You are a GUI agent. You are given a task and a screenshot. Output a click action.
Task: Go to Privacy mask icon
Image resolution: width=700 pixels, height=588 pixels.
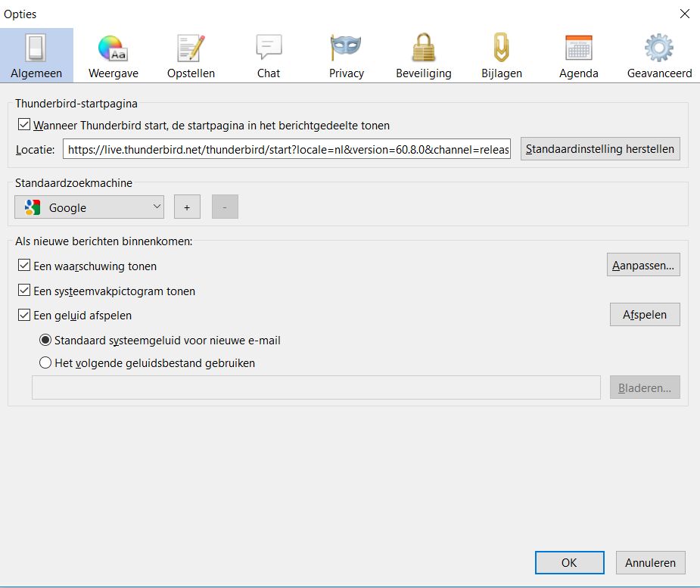(x=346, y=49)
